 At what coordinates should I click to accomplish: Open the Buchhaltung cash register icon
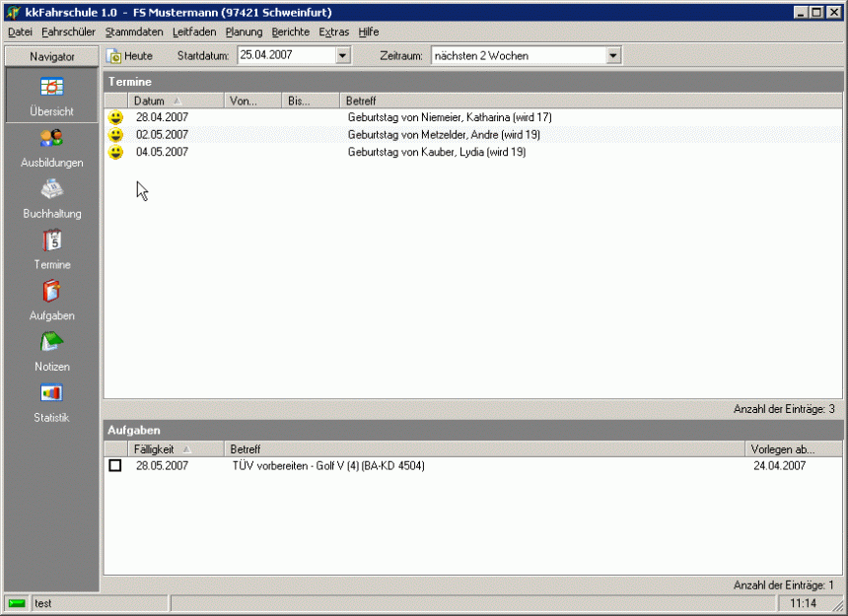[52, 189]
